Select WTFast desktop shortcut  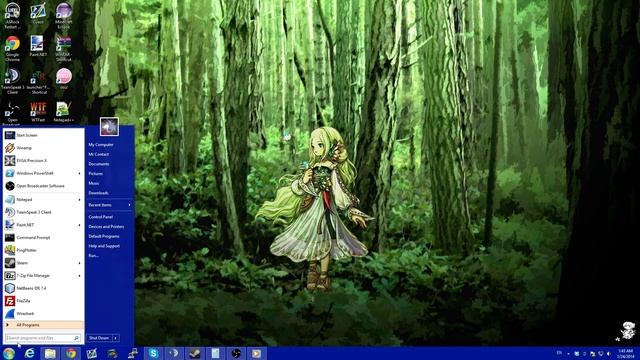coord(38,112)
